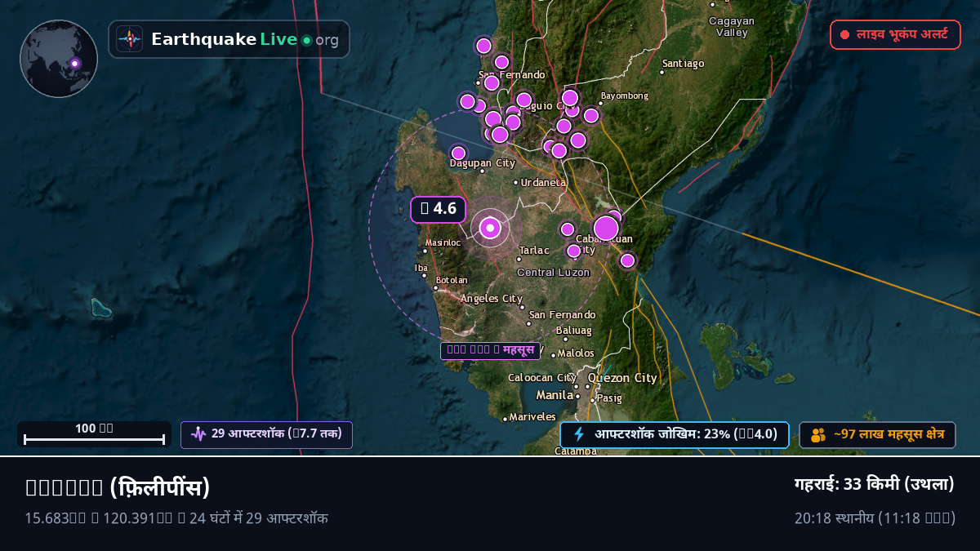Click the Botolan map label
This screenshot has height=551, width=980.
click(x=452, y=280)
